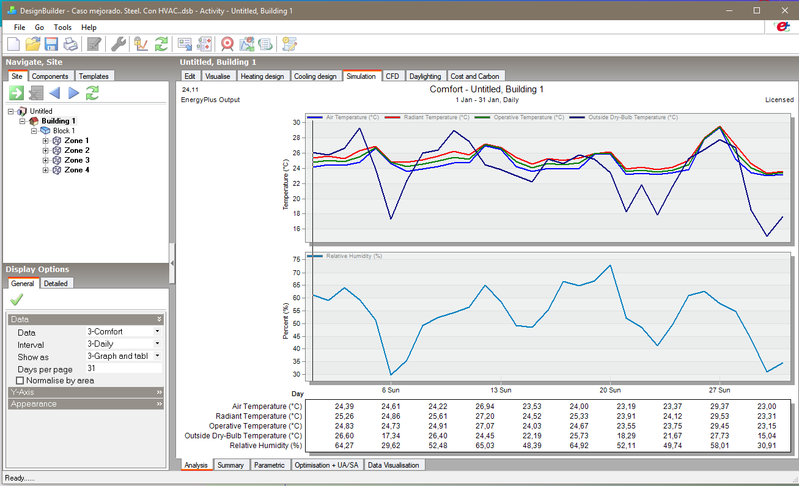The height and width of the screenshot is (486, 799).
Task: Expand the Zone 3 tree node
Action: [45, 160]
